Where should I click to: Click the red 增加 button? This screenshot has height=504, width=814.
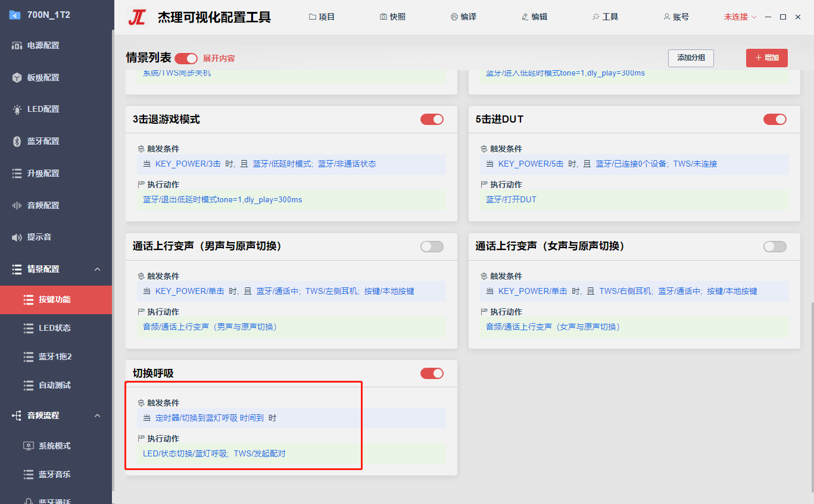pyautogui.click(x=767, y=58)
